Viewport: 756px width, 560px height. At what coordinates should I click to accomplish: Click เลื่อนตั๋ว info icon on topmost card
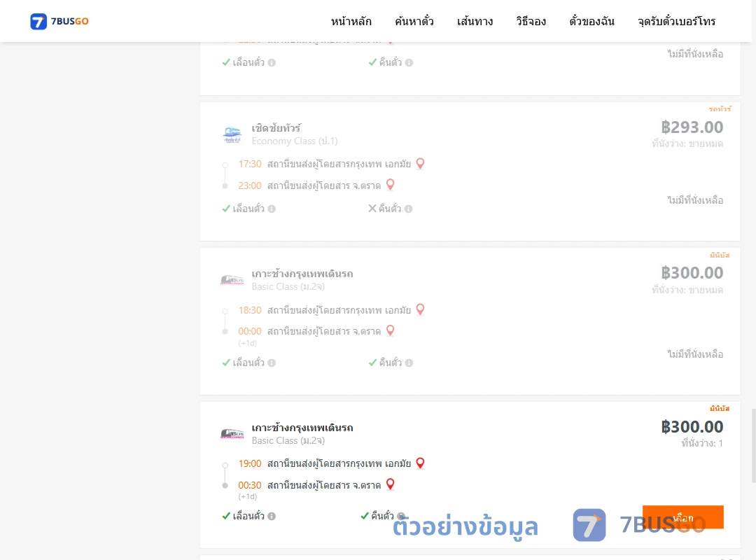tap(272, 63)
